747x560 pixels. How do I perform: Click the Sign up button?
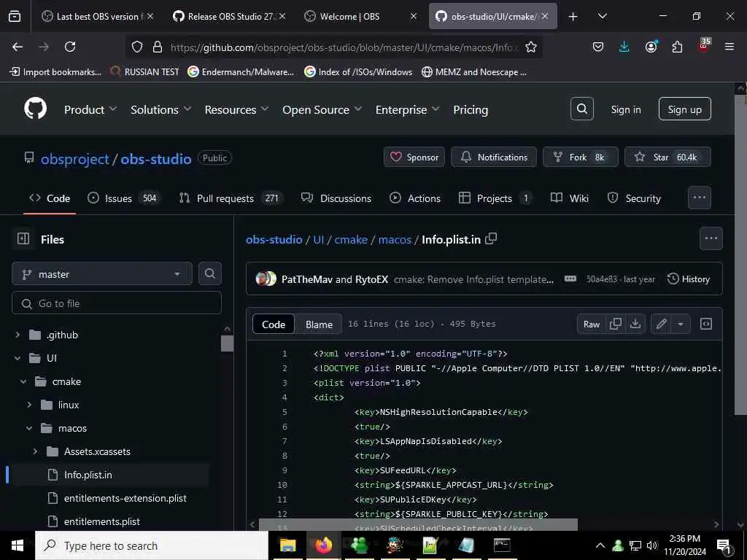coord(684,109)
